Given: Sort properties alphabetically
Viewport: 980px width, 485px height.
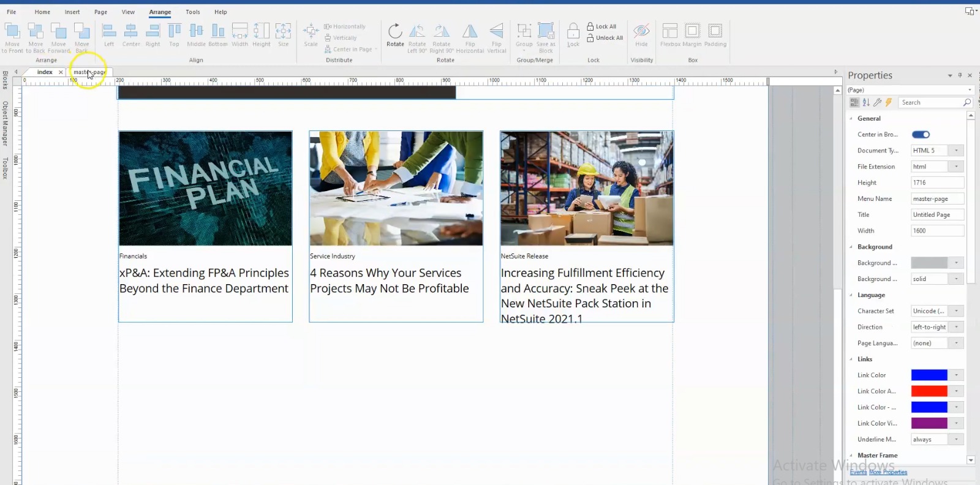Looking at the screenshot, I should coord(866,102).
